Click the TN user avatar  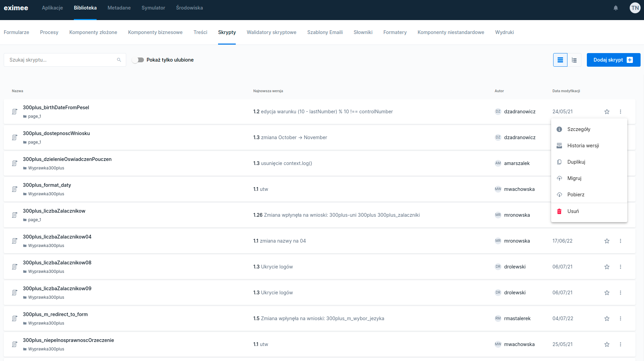pyautogui.click(x=635, y=8)
